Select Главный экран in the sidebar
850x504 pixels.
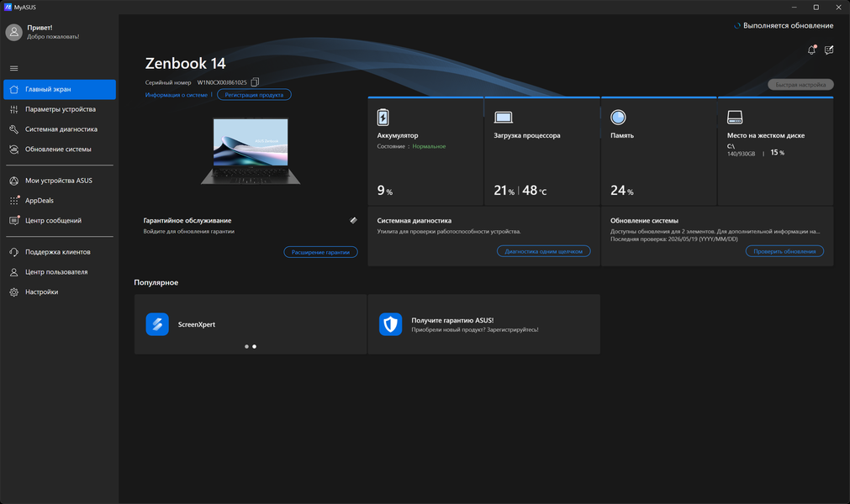tap(60, 89)
